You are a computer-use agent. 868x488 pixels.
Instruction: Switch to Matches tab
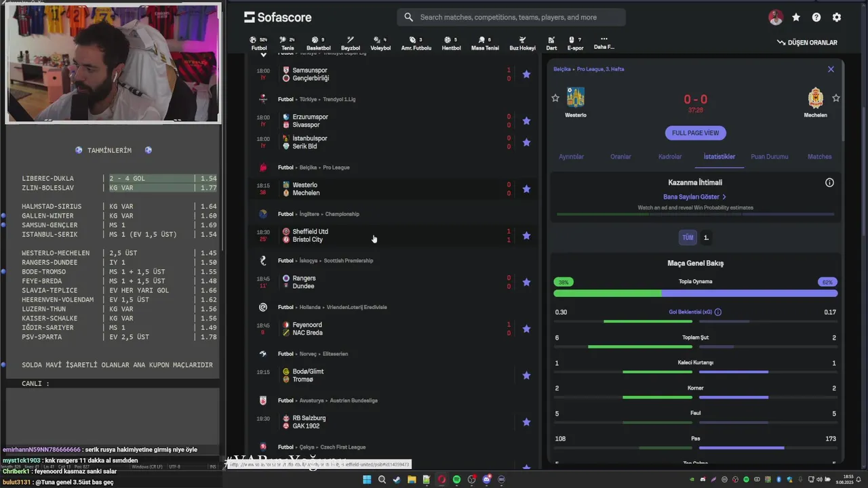point(819,157)
